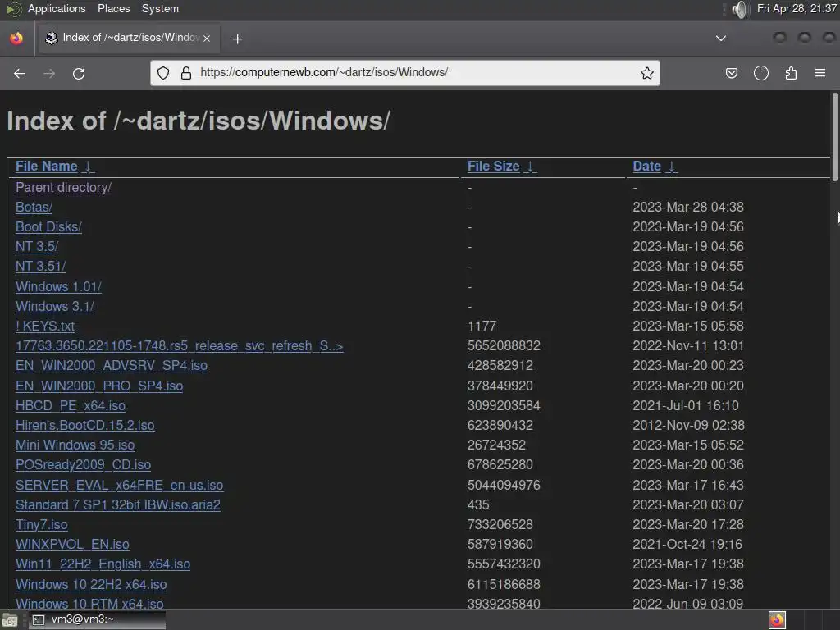Bookmark this page with the star icon
This screenshot has height=630, width=840.
coord(647,73)
